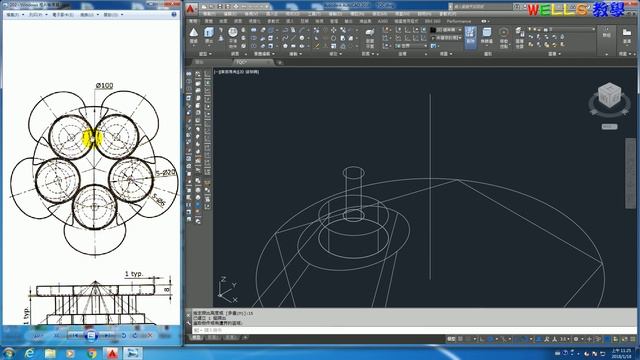Select the Extrude (擠出) tool
The height and width of the screenshot is (360, 640).
coord(209,36)
